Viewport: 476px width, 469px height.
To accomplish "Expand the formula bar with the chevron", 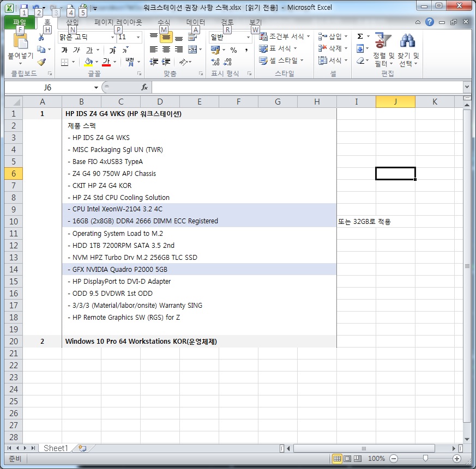I will [467, 87].
